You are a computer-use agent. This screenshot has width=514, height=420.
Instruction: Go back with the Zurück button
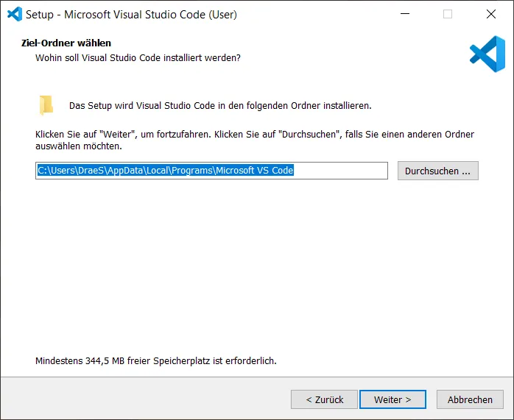tap(323, 399)
